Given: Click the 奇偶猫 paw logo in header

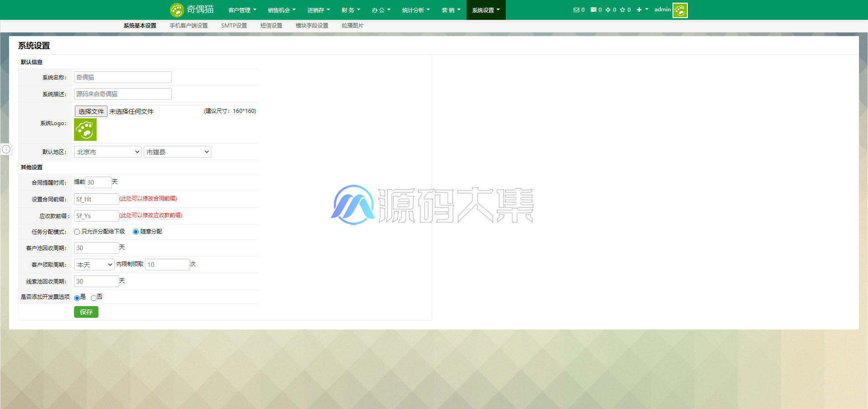Looking at the screenshot, I should pyautogui.click(x=177, y=10).
